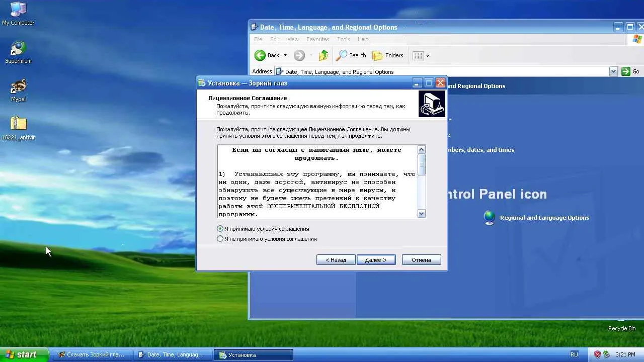The width and height of the screenshot is (644, 362).
Task: Click the red security shield tray icon
Action: pyautogui.click(x=597, y=354)
